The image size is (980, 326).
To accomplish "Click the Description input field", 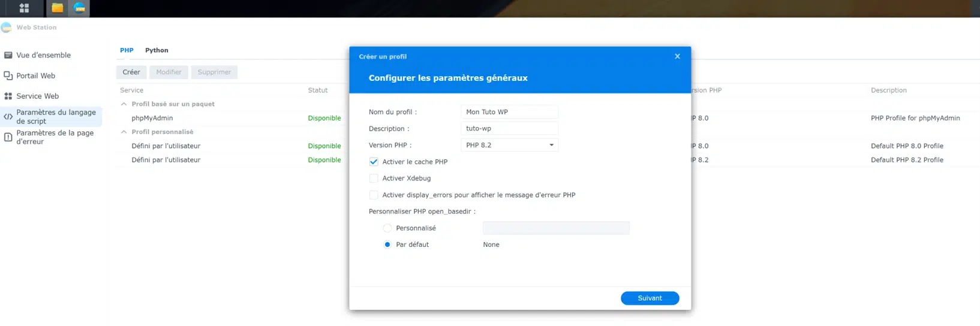I will pos(509,129).
